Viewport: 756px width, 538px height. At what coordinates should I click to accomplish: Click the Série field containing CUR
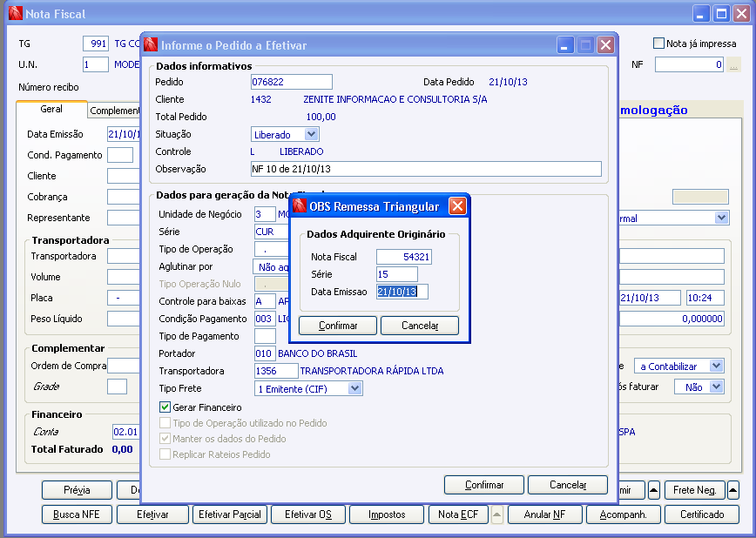pyautogui.click(x=272, y=232)
